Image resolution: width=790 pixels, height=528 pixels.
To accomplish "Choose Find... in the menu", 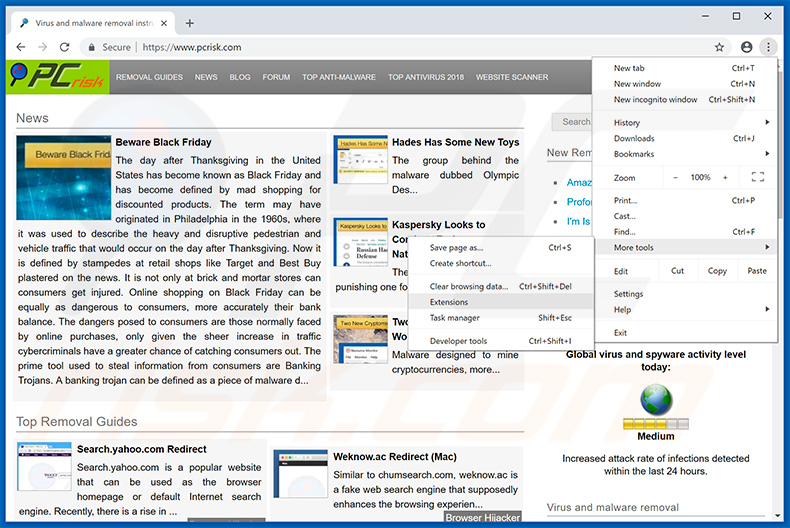I will click(x=684, y=232).
